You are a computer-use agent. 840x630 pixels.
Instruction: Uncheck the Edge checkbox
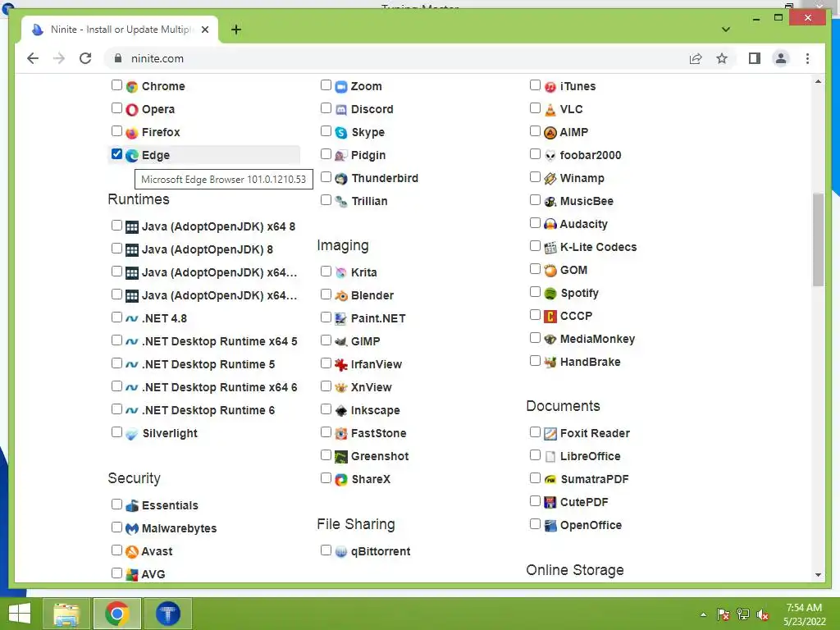pyautogui.click(x=116, y=154)
